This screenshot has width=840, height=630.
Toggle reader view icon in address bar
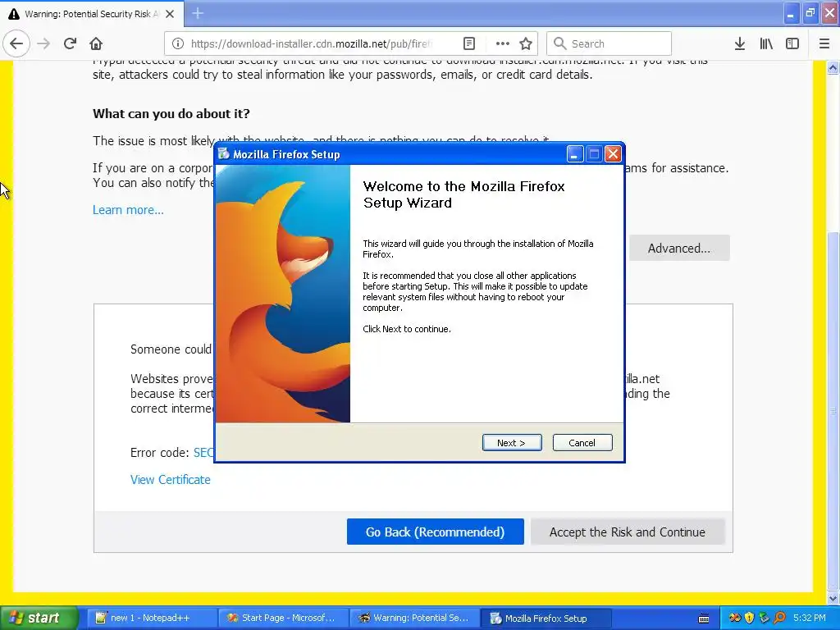point(468,43)
